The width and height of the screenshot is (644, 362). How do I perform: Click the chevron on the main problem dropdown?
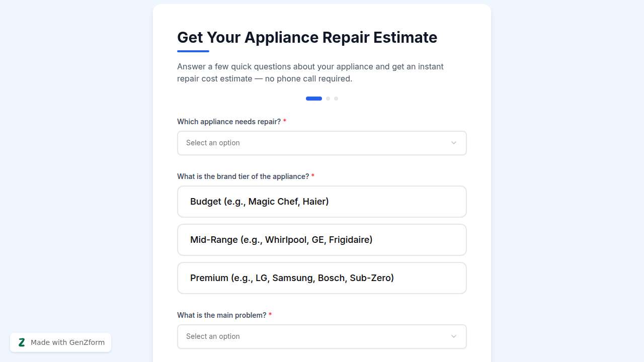coord(453,336)
